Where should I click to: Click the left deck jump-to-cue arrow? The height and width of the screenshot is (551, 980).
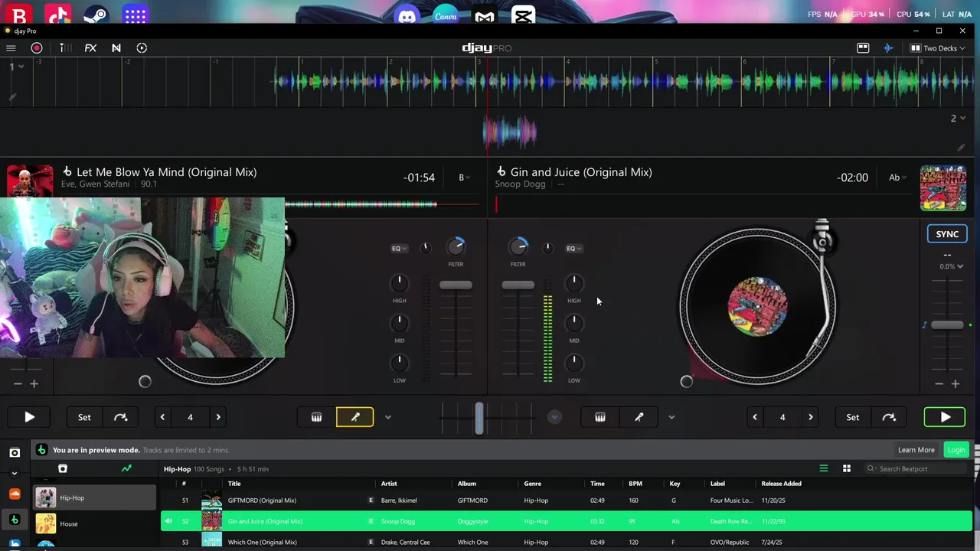(120, 417)
